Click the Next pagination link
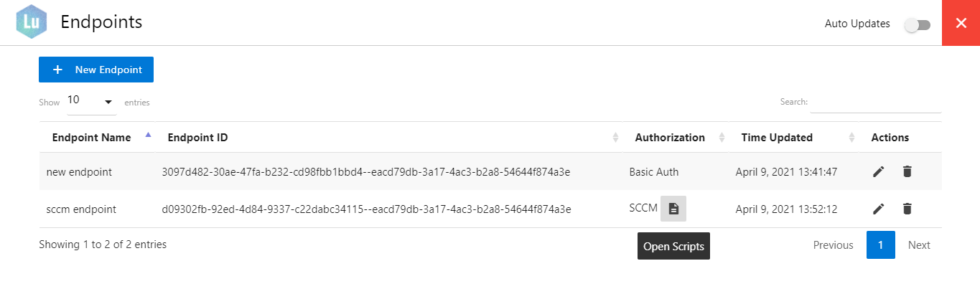 [x=919, y=245]
